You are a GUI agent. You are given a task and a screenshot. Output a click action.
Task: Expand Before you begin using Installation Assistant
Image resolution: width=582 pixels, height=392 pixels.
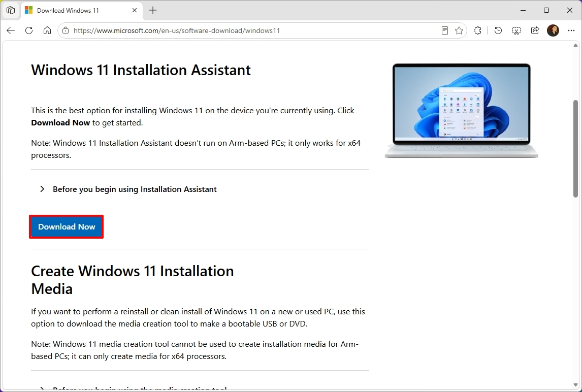coord(128,189)
